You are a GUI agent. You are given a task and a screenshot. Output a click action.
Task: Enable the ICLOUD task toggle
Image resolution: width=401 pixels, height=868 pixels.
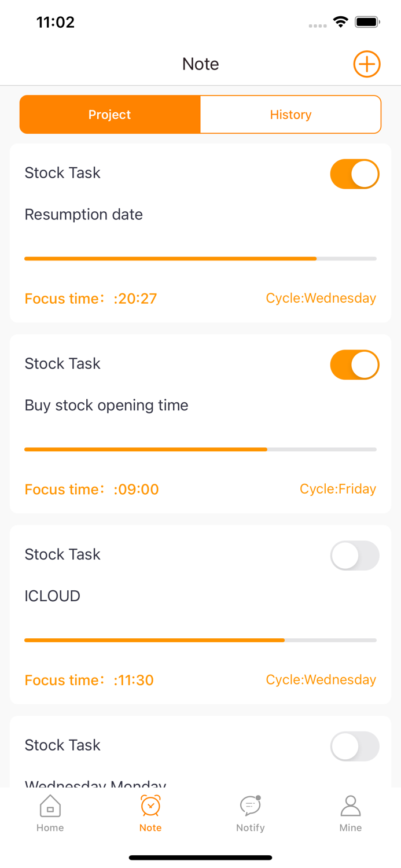(355, 556)
